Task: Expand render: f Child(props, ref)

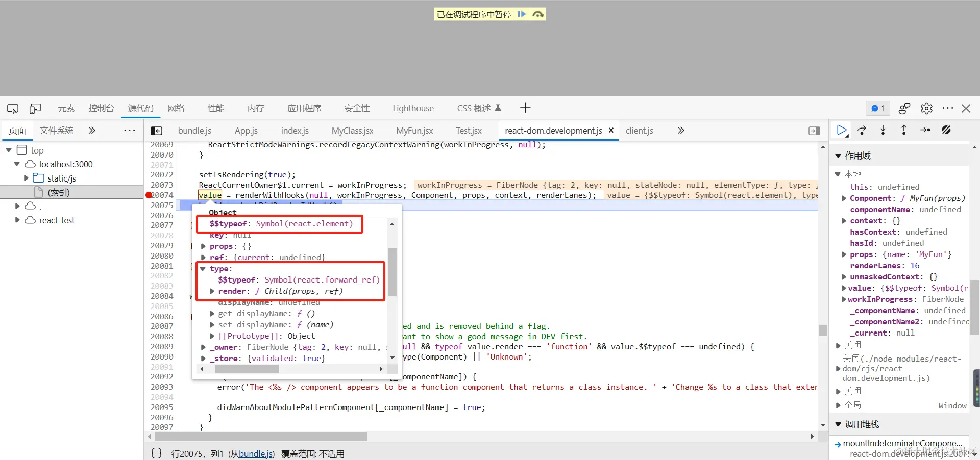Action: click(212, 291)
